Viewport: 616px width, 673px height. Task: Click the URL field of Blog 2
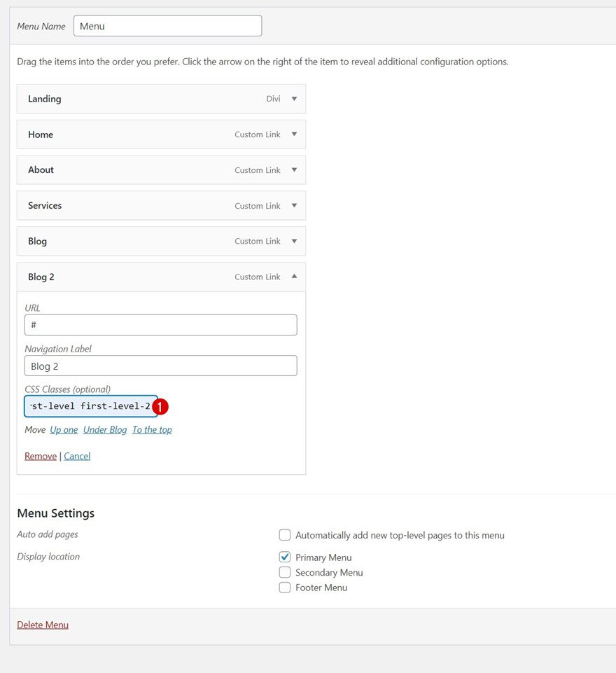pyautogui.click(x=160, y=324)
